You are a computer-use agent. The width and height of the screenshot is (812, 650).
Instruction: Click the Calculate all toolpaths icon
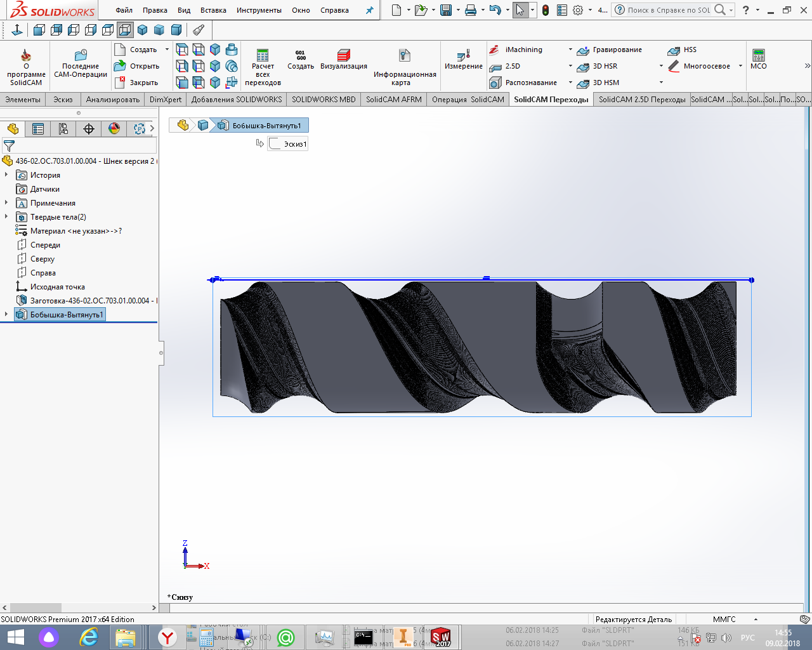click(263, 67)
